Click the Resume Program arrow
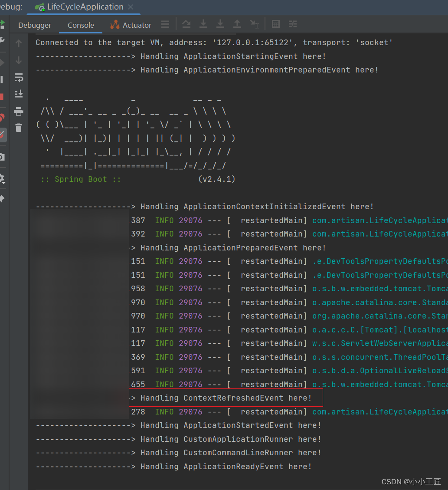This screenshot has width=448, height=490. (2, 62)
